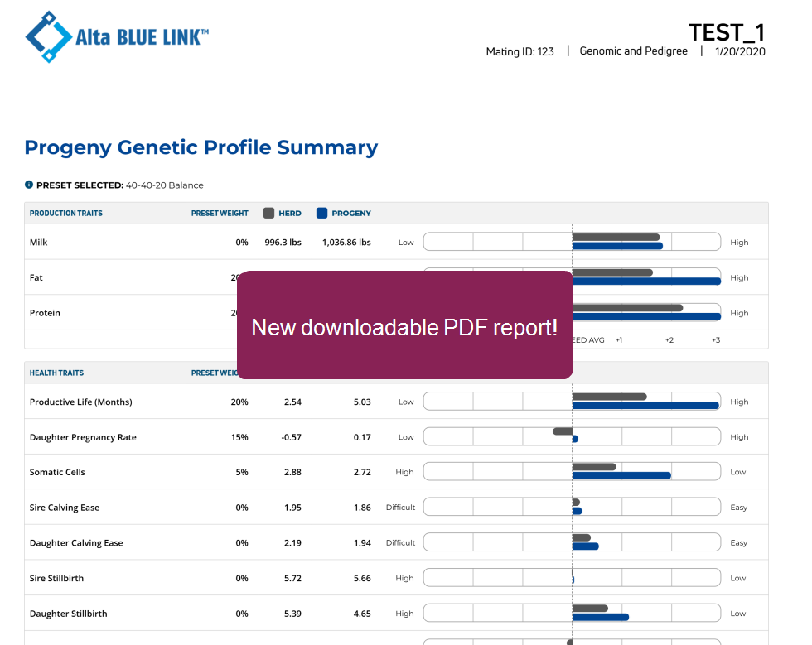Click the Daughter Calving Ease row label

[76, 543]
